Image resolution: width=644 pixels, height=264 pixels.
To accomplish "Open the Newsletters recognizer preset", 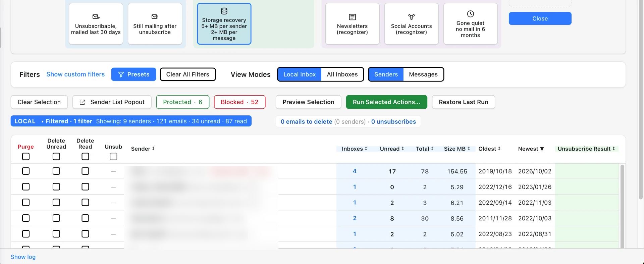I will [x=352, y=24].
